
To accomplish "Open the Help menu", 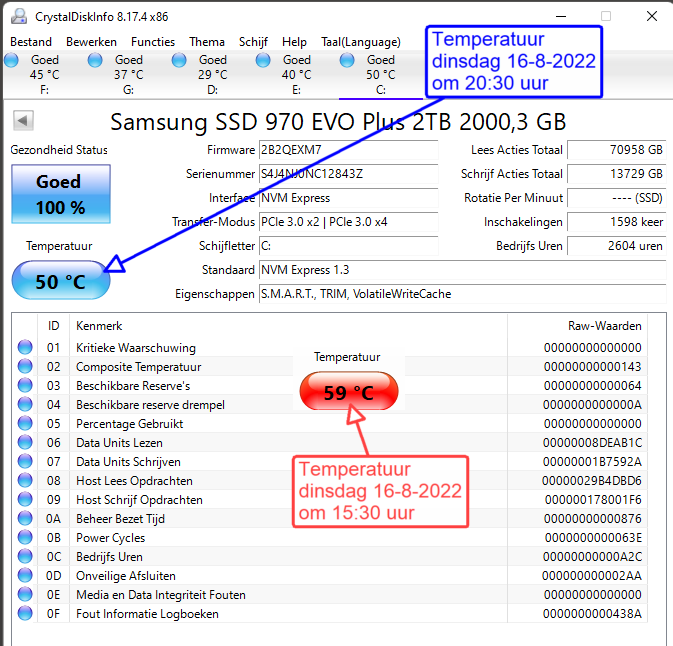I will [x=294, y=42].
